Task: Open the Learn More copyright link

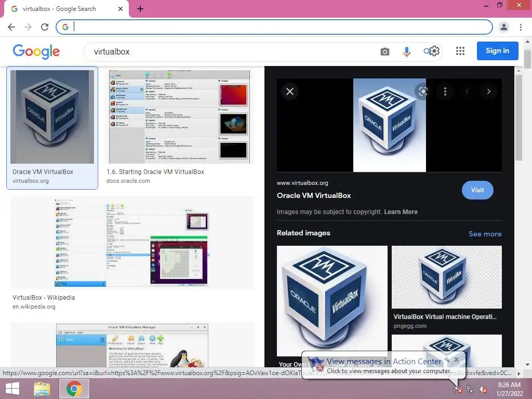Action: pyautogui.click(x=401, y=212)
